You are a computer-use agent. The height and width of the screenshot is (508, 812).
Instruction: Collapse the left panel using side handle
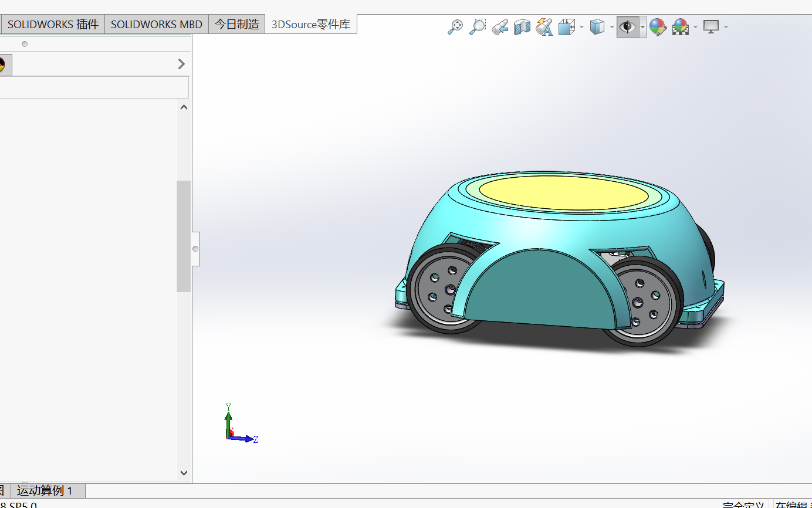point(196,249)
